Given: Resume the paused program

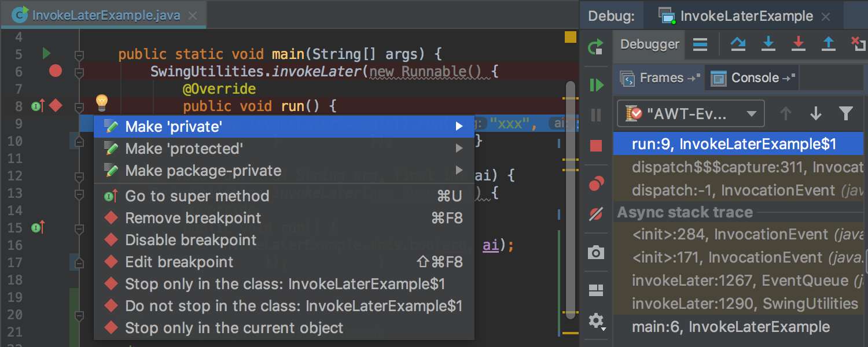Looking at the screenshot, I should click(x=595, y=84).
